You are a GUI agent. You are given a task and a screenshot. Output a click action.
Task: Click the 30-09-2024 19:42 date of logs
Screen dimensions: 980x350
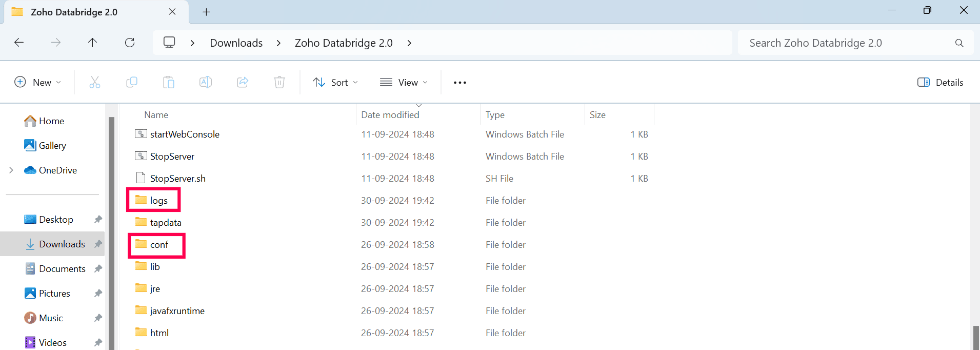point(397,200)
